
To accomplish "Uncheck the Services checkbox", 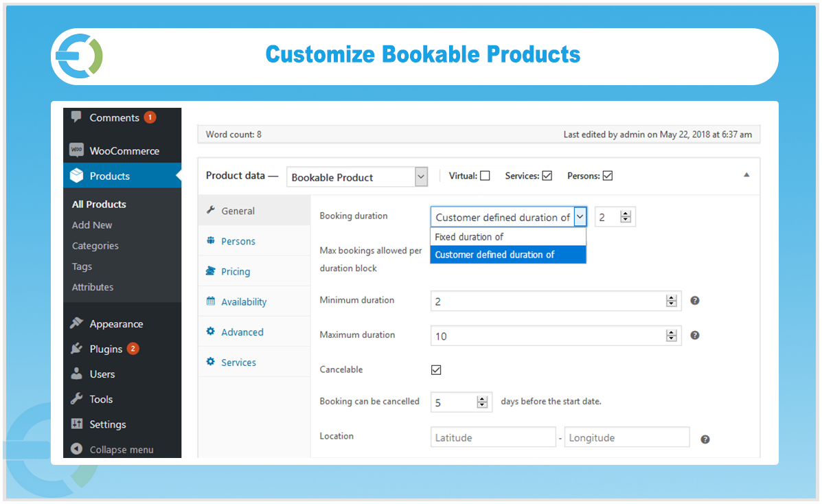I will 547,176.
